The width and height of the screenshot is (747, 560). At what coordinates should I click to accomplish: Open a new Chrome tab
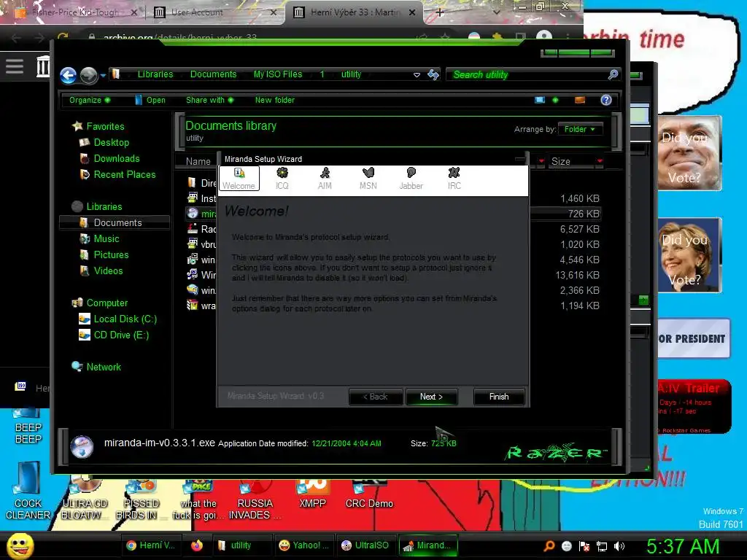point(440,12)
